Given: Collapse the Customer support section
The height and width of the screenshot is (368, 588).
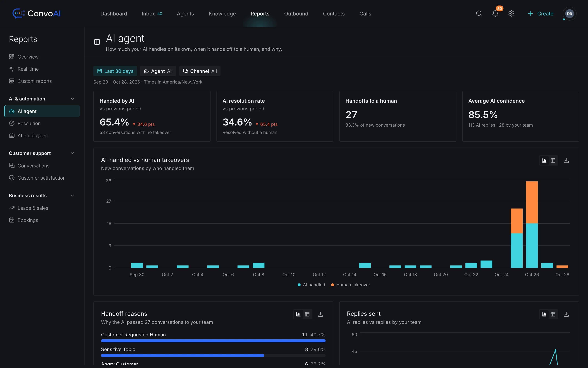Looking at the screenshot, I should coord(42,153).
